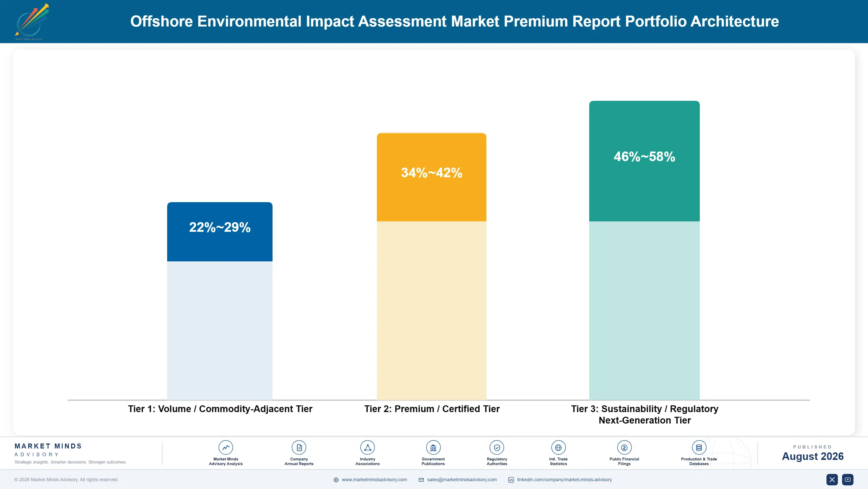Viewport: 868px width, 489px height.
Task: Click the Market Minds Advisory logo in header
Action: coord(32,22)
